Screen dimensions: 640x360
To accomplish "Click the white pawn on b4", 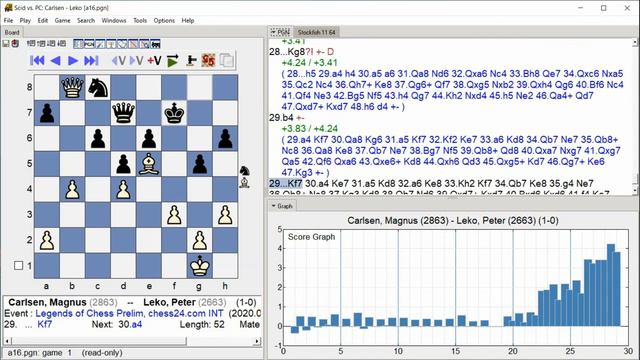I will [x=72, y=189].
